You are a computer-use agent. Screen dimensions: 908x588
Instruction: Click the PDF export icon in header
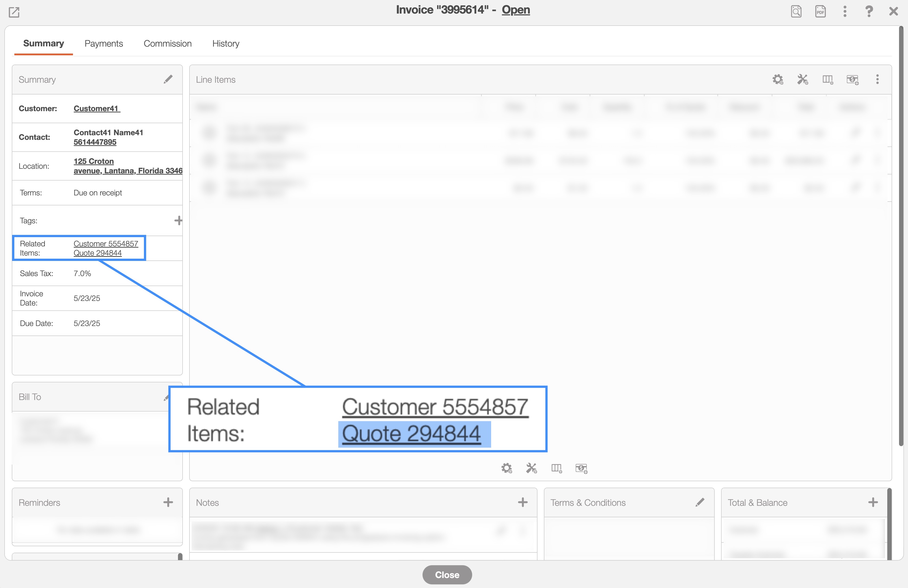pyautogui.click(x=820, y=11)
